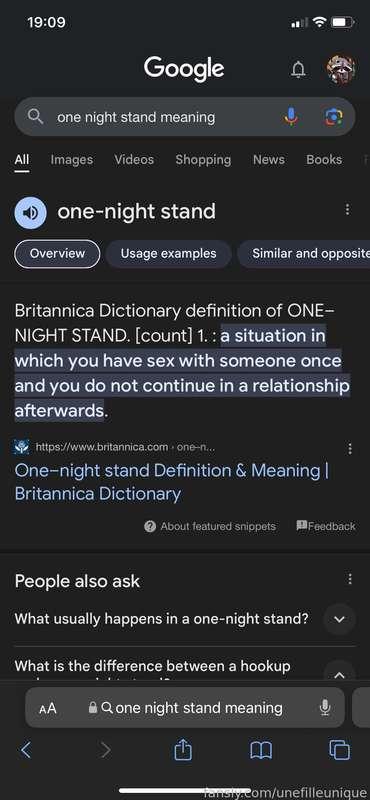Open the AA reader options menu
The image size is (370, 800).
(x=47, y=708)
